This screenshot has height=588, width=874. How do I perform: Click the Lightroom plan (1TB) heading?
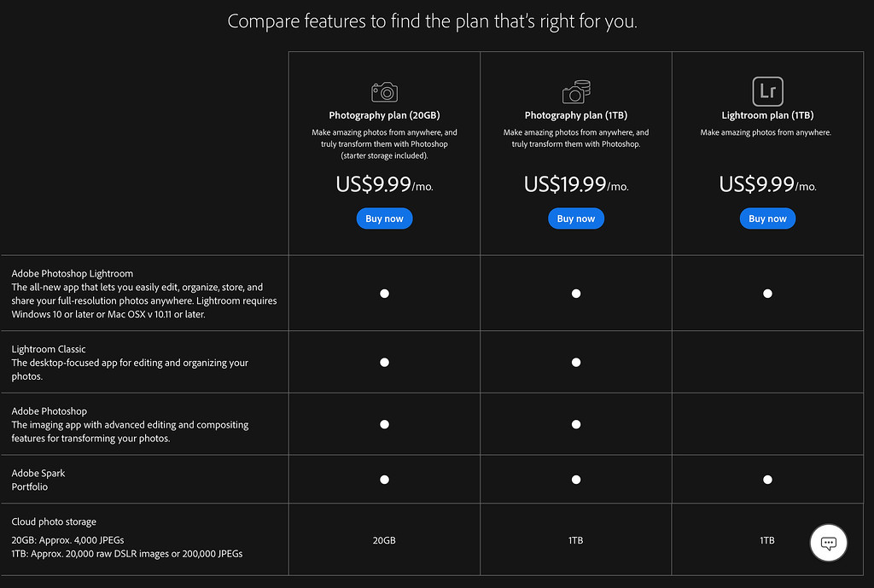pos(767,115)
